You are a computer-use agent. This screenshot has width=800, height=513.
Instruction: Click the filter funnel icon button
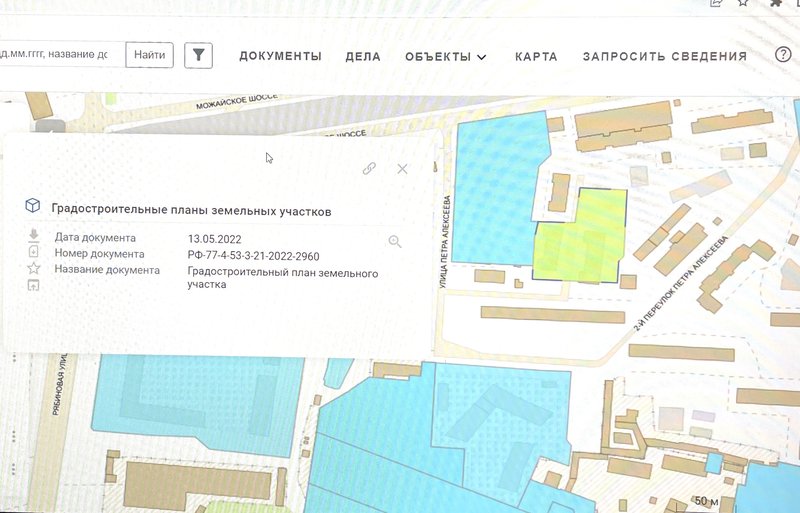tap(198, 55)
